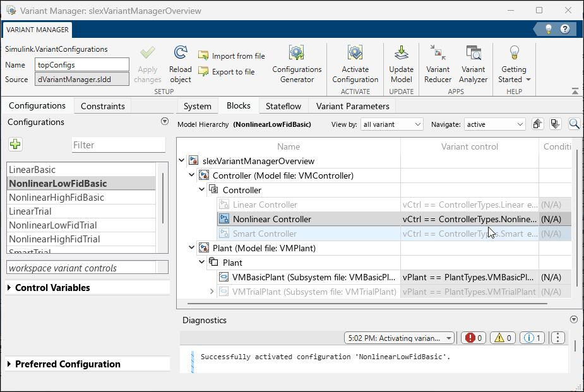Image resolution: width=584 pixels, height=392 pixels.
Task: Click the Name field topConfigs
Action: click(82, 65)
